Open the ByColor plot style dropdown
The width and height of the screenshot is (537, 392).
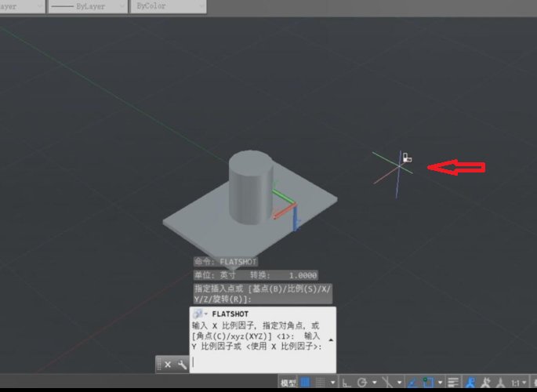tap(168, 5)
